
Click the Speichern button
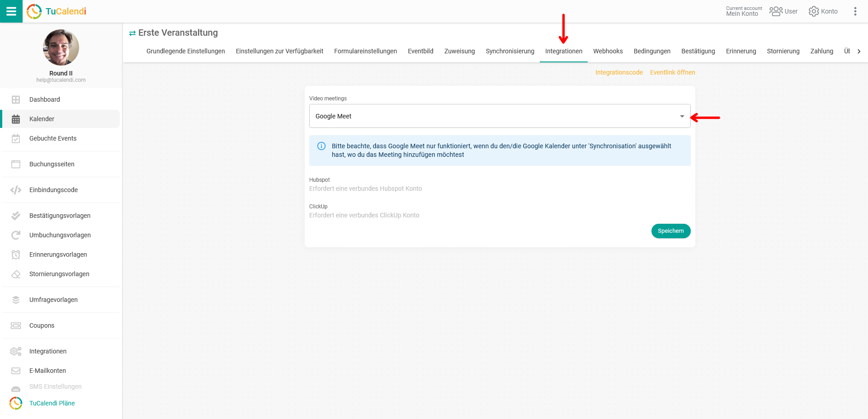pyautogui.click(x=670, y=231)
